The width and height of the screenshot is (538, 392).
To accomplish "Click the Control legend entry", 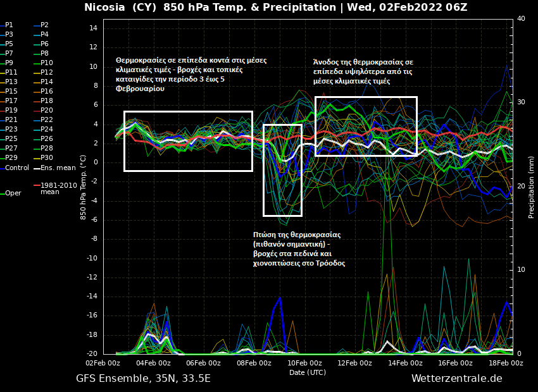I will 16,168.
